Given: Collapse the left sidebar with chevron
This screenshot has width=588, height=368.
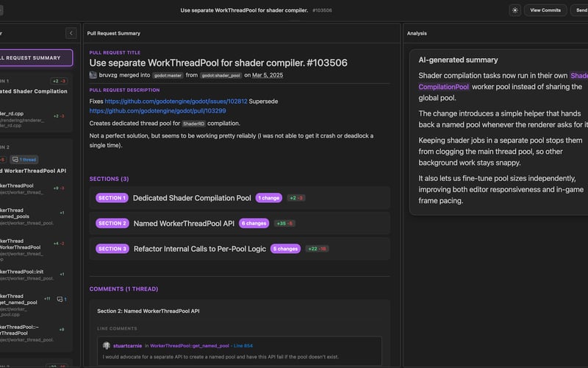Looking at the screenshot, I should pyautogui.click(x=71, y=33).
